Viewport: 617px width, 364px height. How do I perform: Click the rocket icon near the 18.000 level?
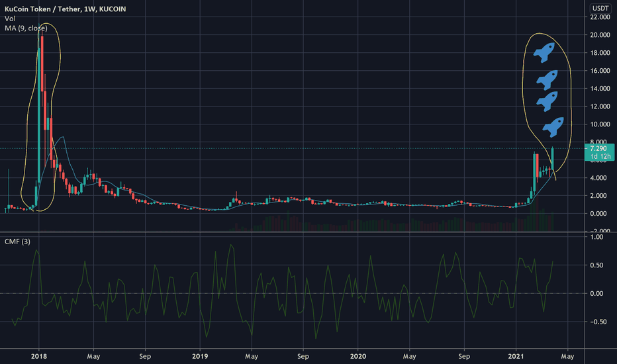[544, 53]
